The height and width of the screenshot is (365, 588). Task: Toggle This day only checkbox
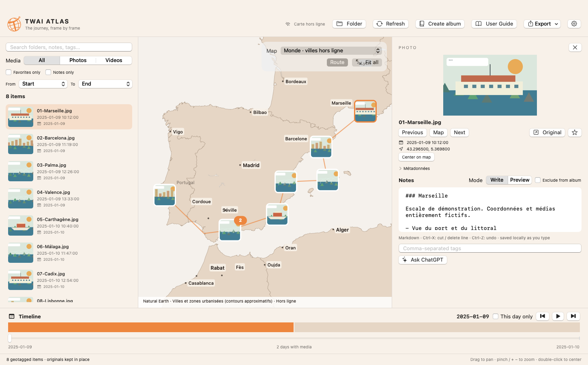[496, 316]
